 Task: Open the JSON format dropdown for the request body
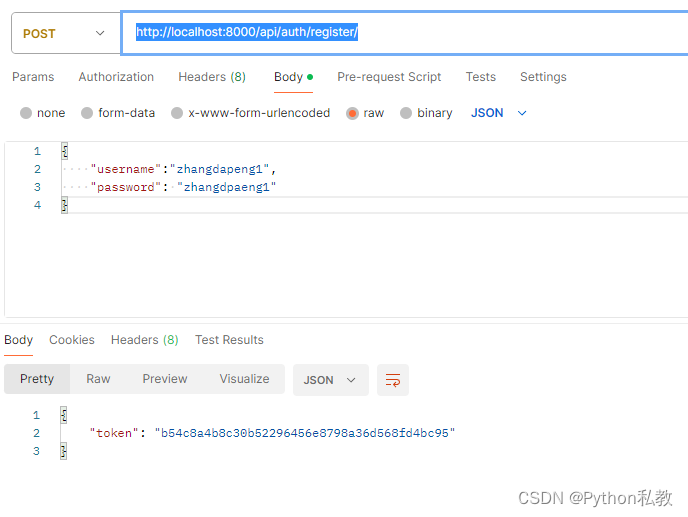(x=498, y=113)
